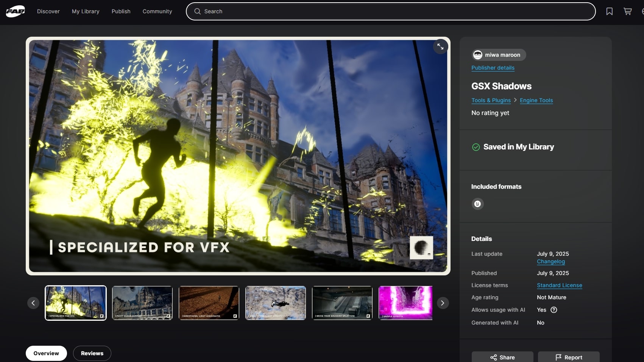Viewport: 644px width, 362px height.
Task: Select the magenta Sample Effects thumbnail
Action: point(405,303)
